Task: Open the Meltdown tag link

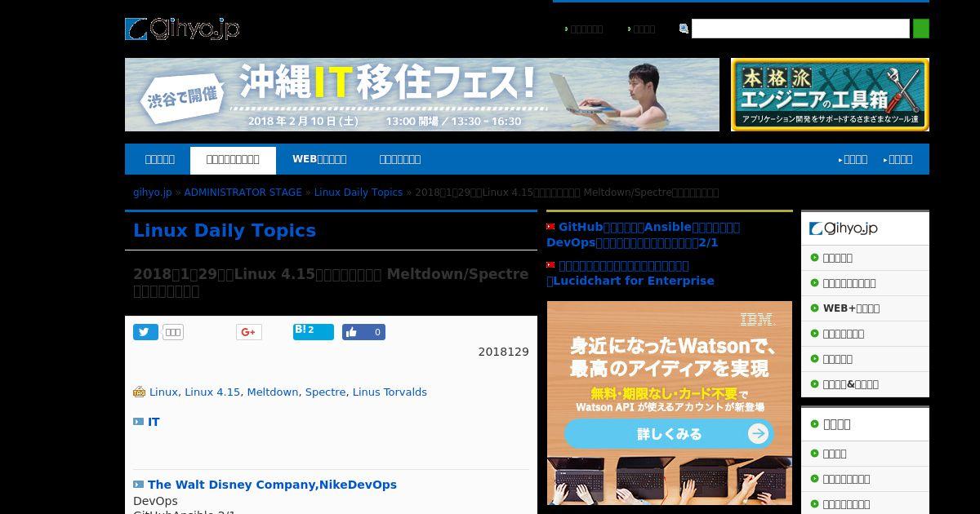Action: [273, 392]
